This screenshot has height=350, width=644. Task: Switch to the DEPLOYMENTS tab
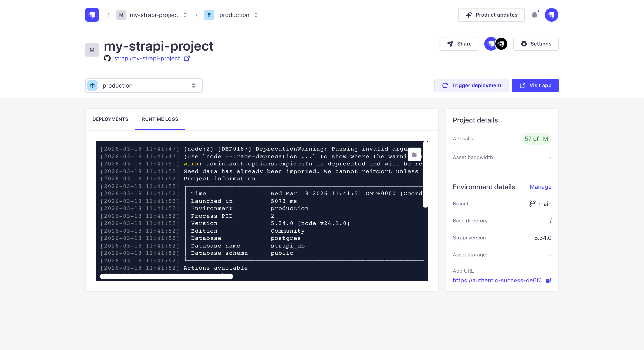pos(110,119)
